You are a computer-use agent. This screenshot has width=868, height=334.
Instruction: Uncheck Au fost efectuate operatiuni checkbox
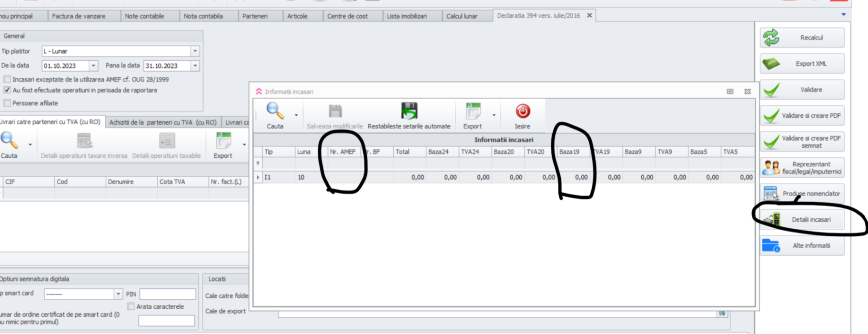[x=7, y=90]
